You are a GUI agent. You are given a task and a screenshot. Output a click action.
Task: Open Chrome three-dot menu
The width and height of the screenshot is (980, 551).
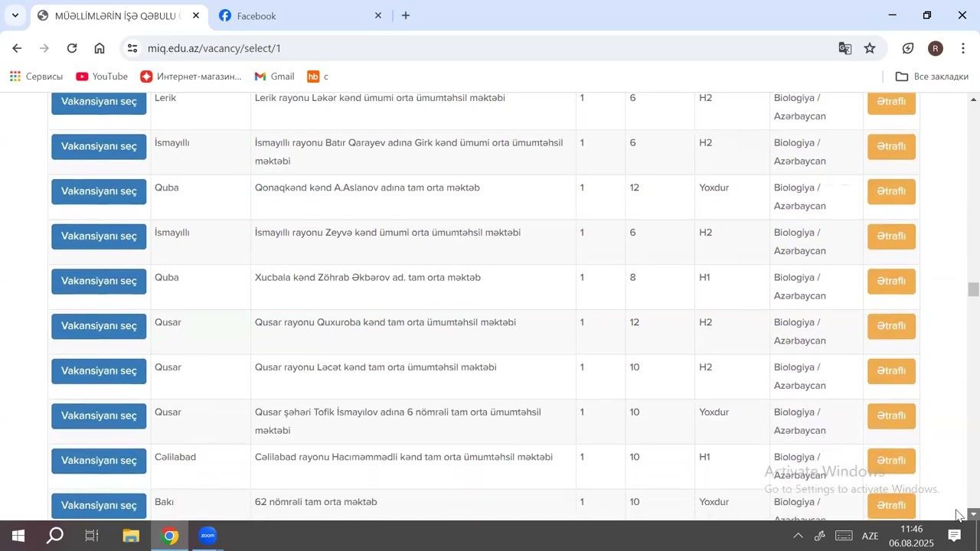coord(963,48)
